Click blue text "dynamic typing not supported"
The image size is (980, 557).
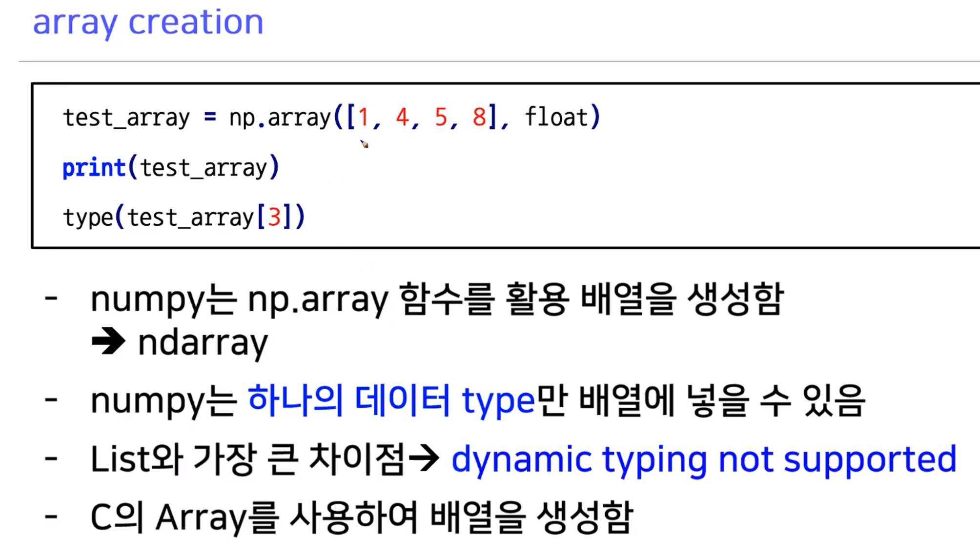[x=703, y=459]
